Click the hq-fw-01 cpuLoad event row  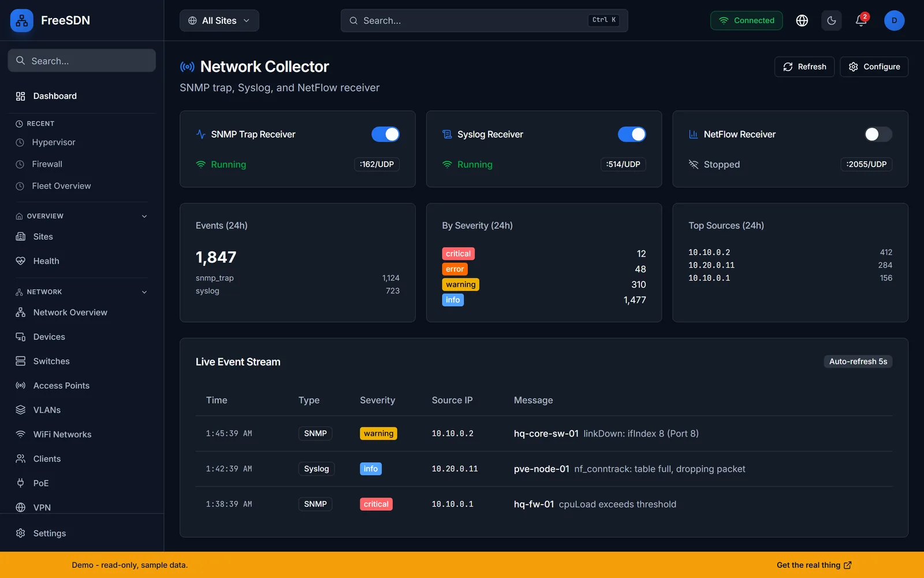point(544,504)
